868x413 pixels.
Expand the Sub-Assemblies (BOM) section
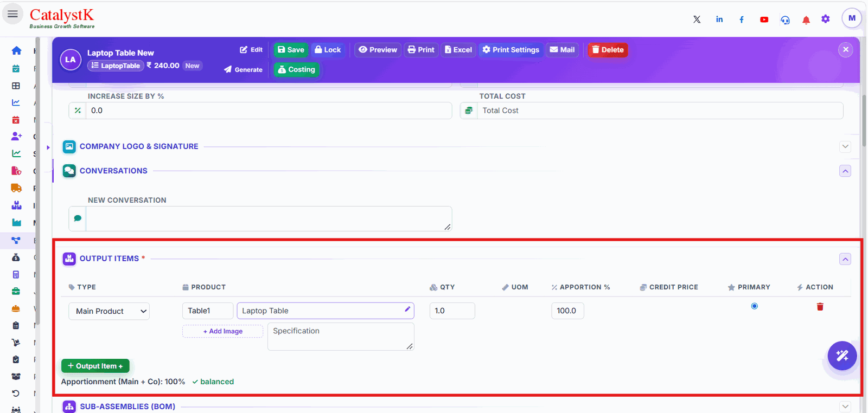tap(845, 407)
